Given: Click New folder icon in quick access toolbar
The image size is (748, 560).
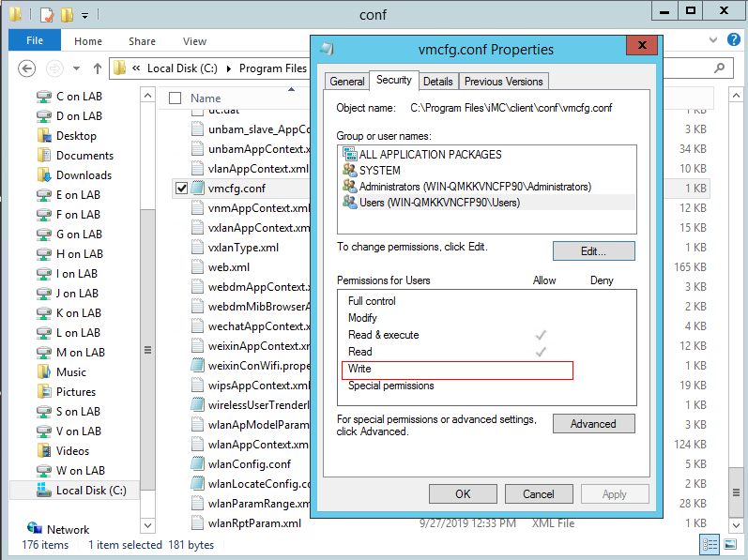Looking at the screenshot, I should click(67, 15).
